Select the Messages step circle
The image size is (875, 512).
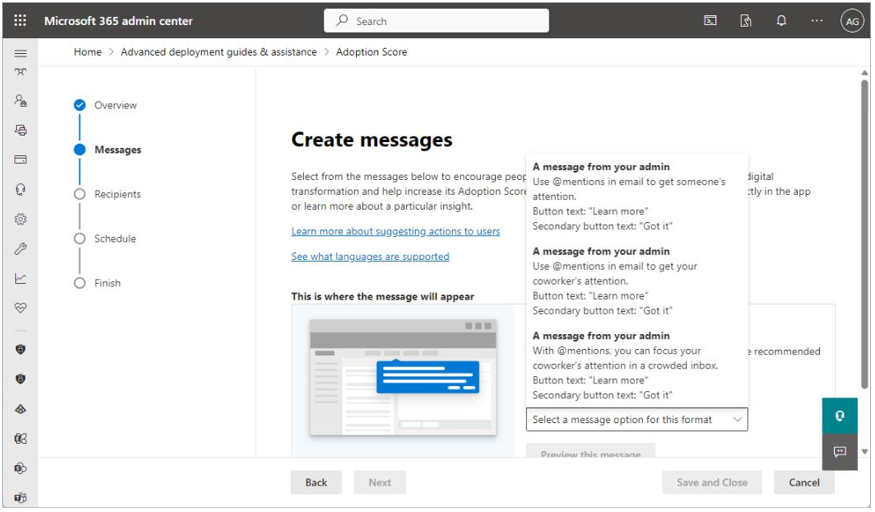pyautogui.click(x=80, y=149)
